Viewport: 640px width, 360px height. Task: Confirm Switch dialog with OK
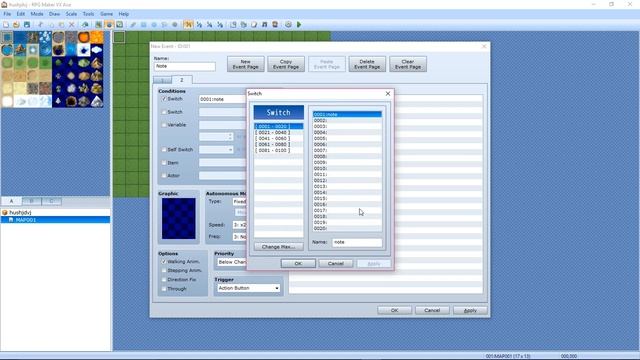298,264
